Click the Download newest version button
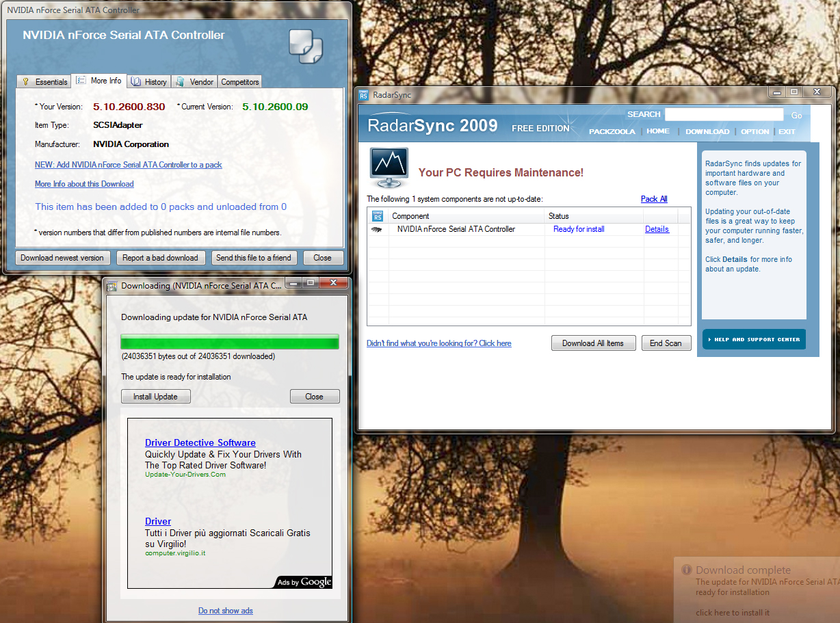 tap(62, 258)
